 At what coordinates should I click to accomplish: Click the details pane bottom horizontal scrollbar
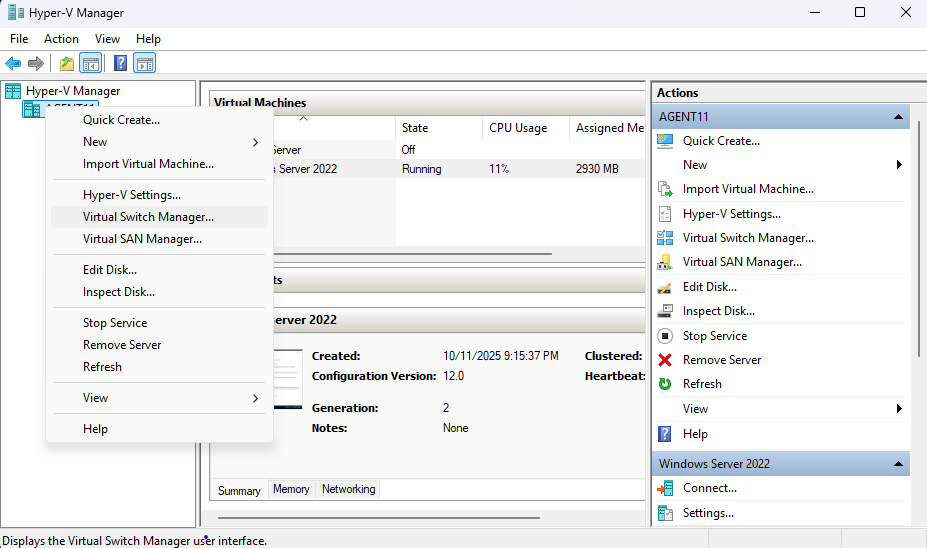pos(379,518)
